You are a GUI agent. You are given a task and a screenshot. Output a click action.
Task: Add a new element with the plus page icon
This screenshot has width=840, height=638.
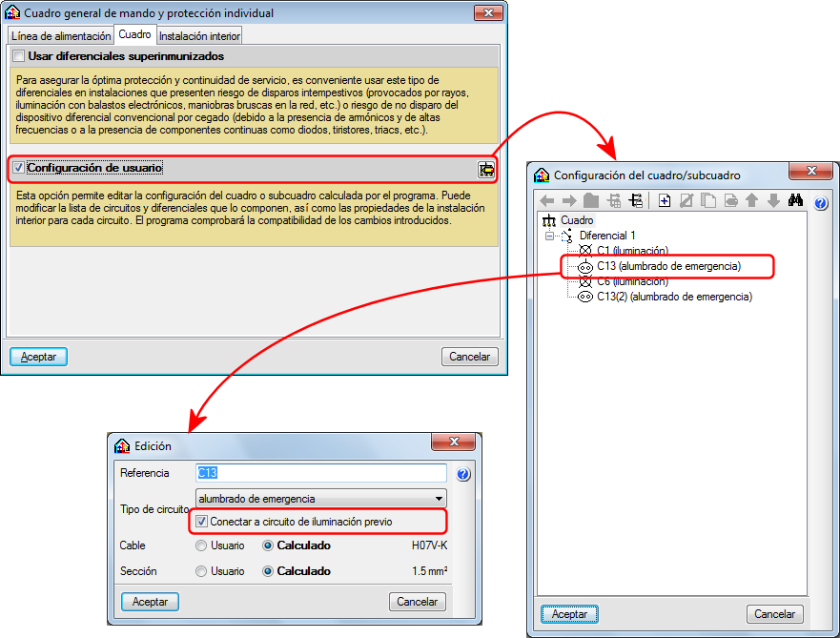tap(665, 201)
